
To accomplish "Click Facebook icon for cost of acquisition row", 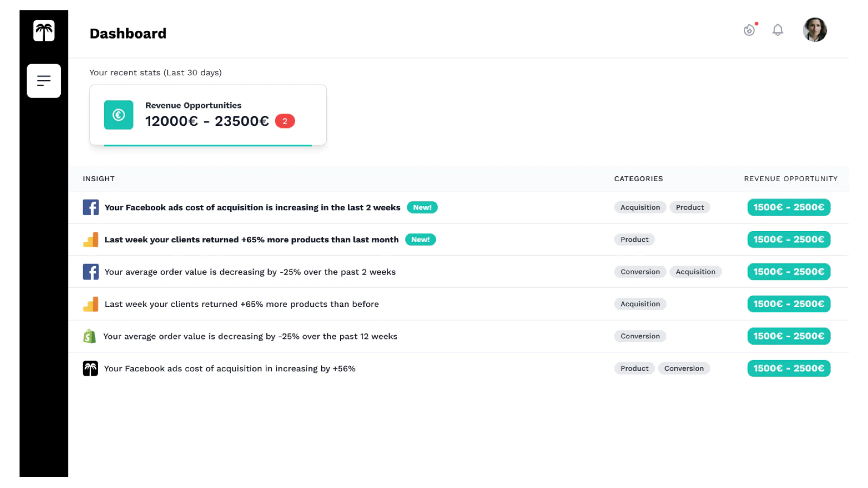I will [x=91, y=207].
